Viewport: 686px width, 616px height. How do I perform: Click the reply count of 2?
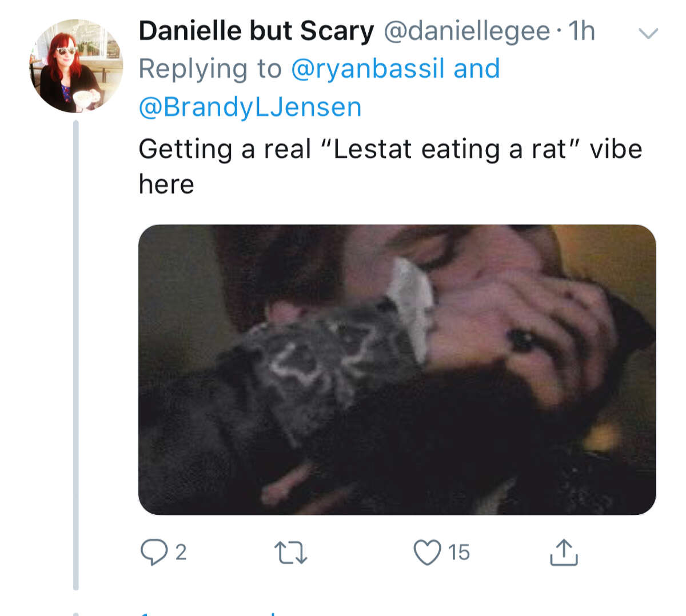pyautogui.click(x=181, y=553)
